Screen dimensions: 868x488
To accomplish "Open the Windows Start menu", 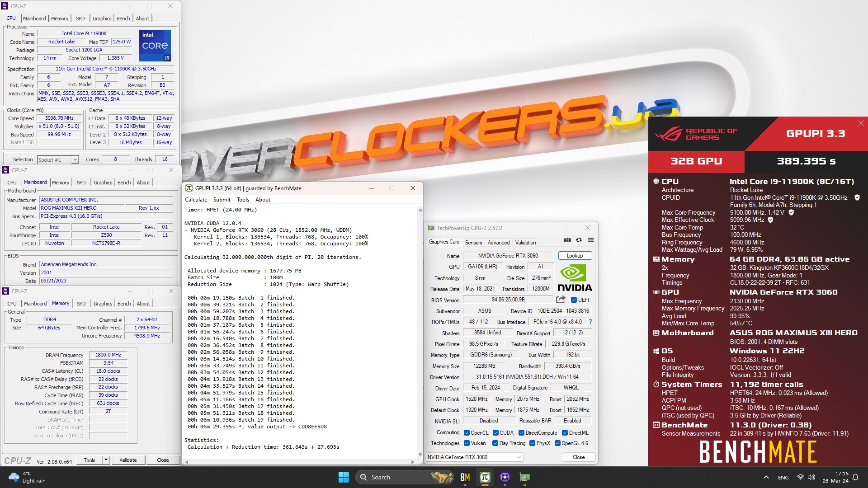I will click(344, 477).
